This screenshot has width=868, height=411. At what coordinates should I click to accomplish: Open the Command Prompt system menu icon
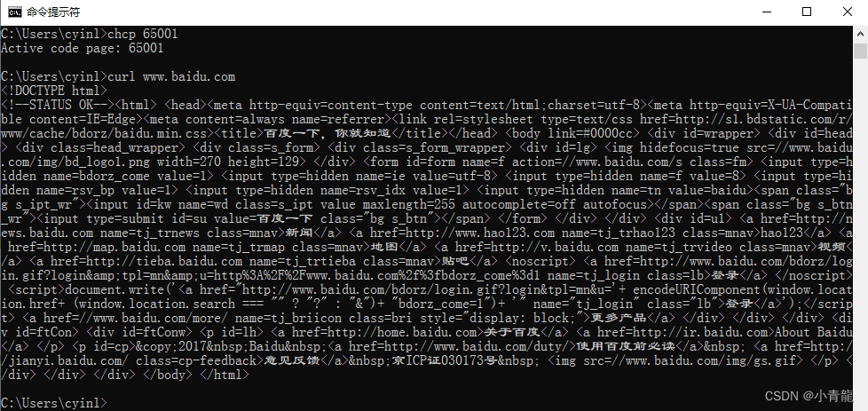coord(15,12)
